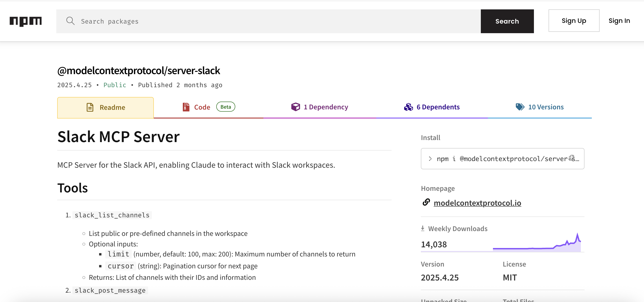Viewport: 644px width, 302px height.
Task: Click the Slack MCP Server heading
Action: (x=119, y=137)
